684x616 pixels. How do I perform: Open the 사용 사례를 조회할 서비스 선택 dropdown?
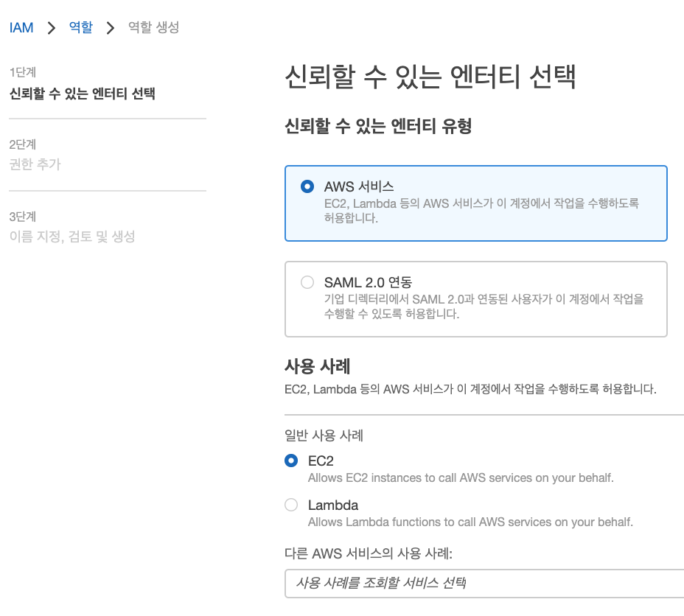[x=484, y=584]
